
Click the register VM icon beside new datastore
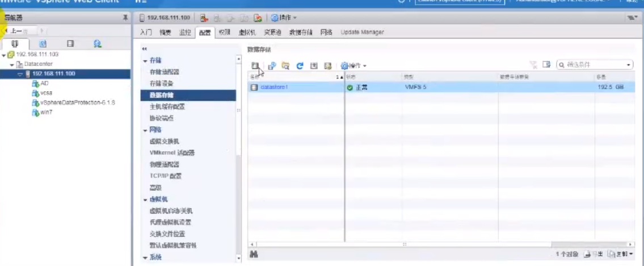271,65
